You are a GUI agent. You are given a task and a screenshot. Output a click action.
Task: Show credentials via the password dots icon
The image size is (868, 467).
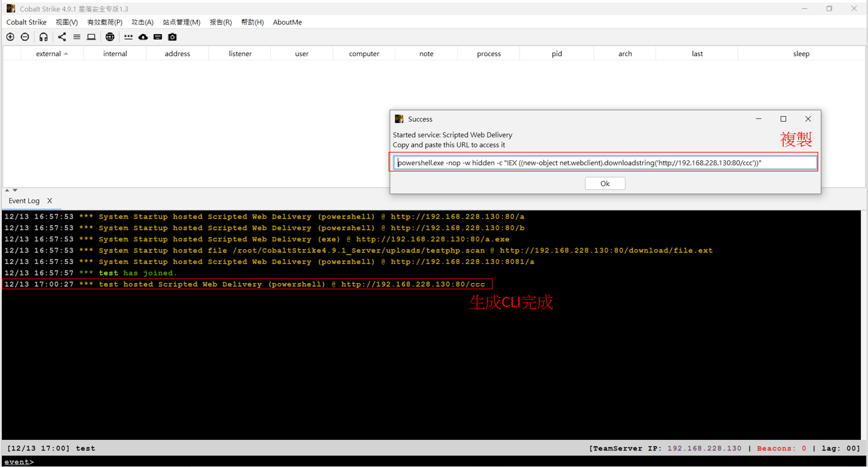pyautogui.click(x=128, y=37)
